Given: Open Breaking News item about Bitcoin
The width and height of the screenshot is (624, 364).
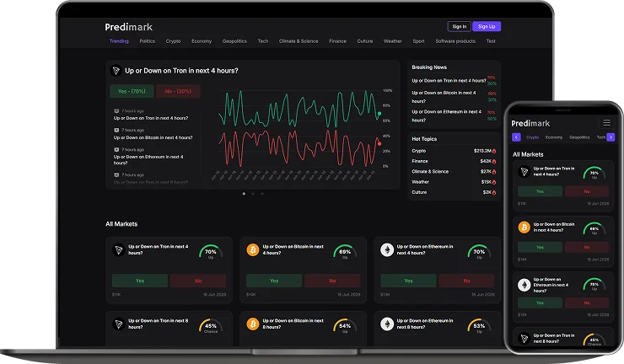Looking at the screenshot, I should 454,97.
